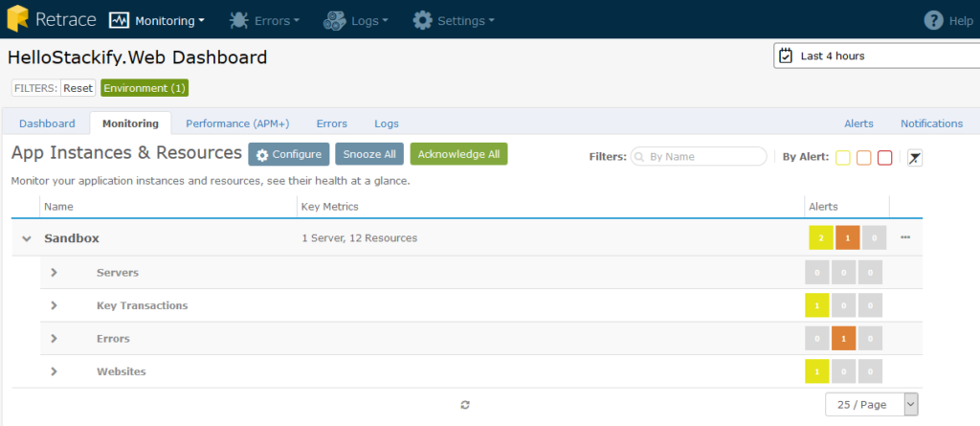Expand the Key Transactions row

54,305
